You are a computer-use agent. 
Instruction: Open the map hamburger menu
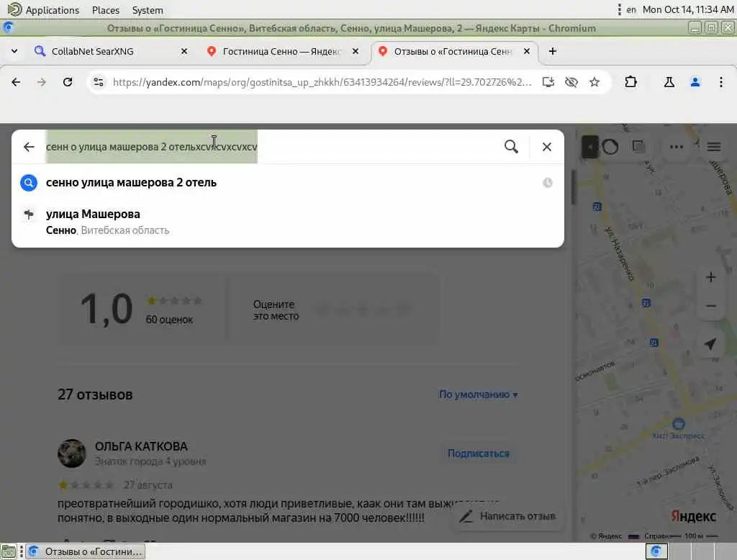714,147
